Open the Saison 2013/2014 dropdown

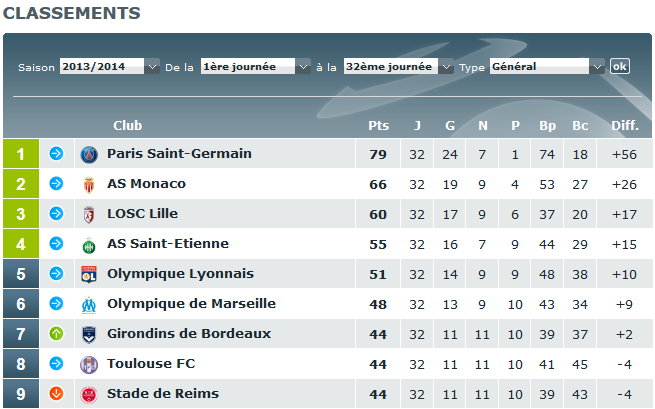(109, 66)
